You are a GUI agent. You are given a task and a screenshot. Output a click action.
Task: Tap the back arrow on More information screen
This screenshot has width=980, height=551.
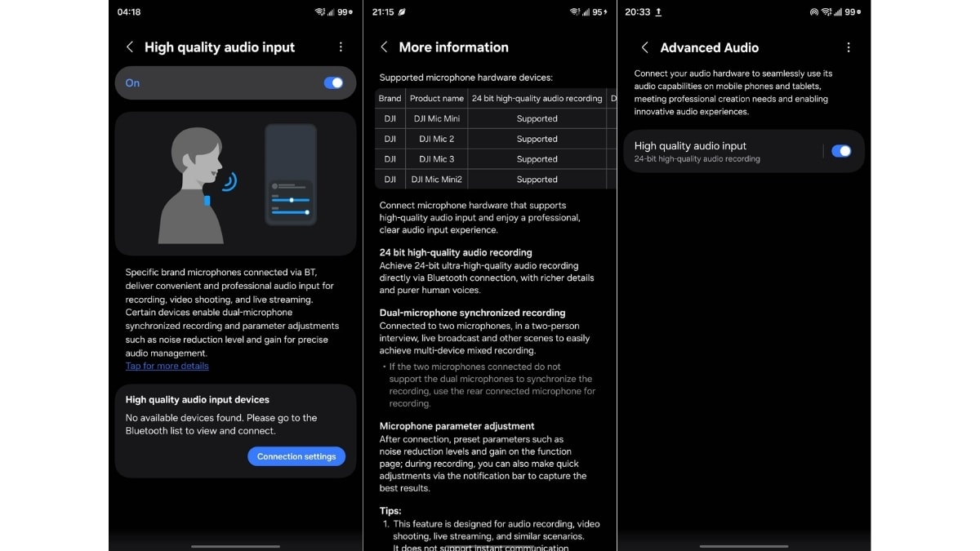tap(384, 47)
